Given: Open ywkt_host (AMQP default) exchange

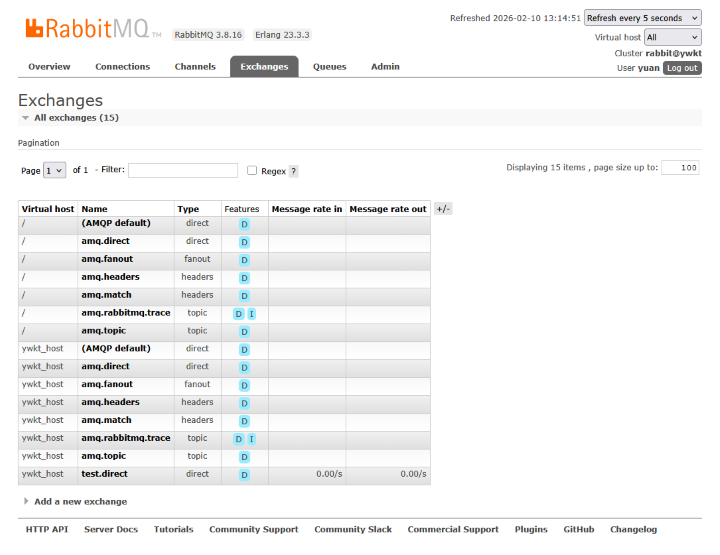Looking at the screenshot, I should pos(116,348).
